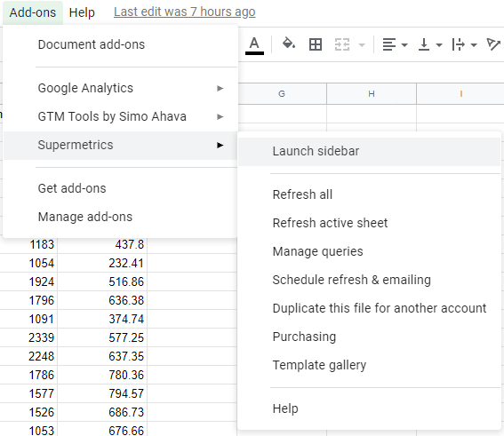Click the borders grid icon
The image size is (504, 436).
click(x=316, y=44)
